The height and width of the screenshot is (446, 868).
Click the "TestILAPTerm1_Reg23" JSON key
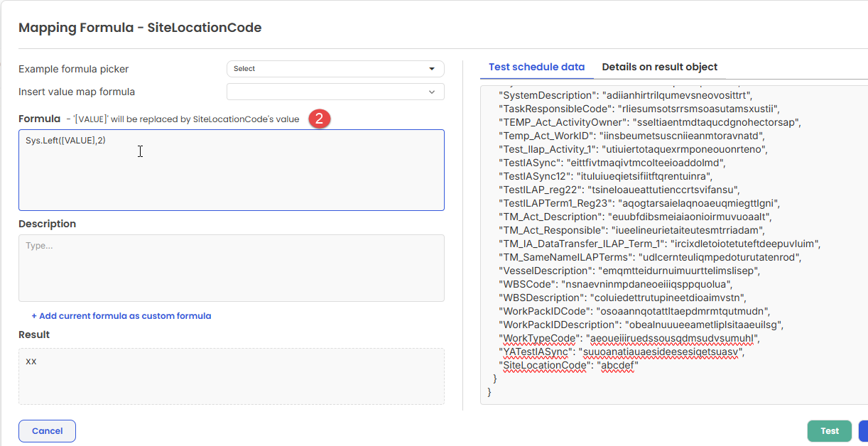[555, 203]
